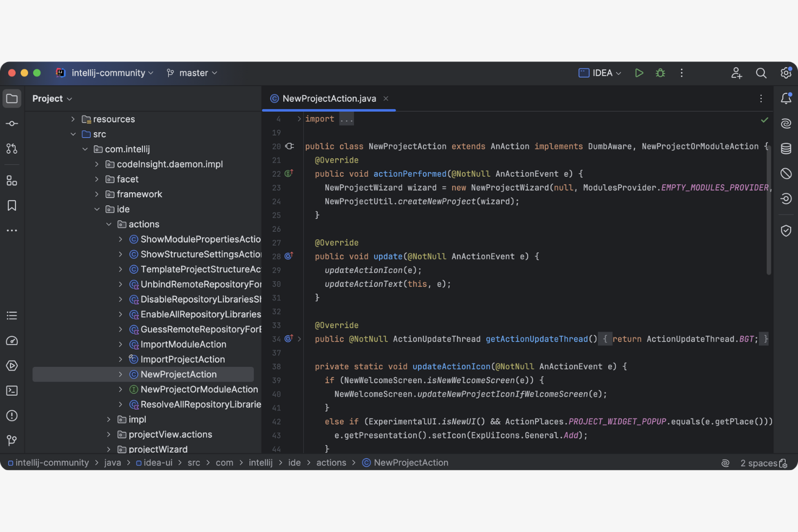798x532 pixels.
Task: Open the TODO list tool window
Action: pos(12,315)
